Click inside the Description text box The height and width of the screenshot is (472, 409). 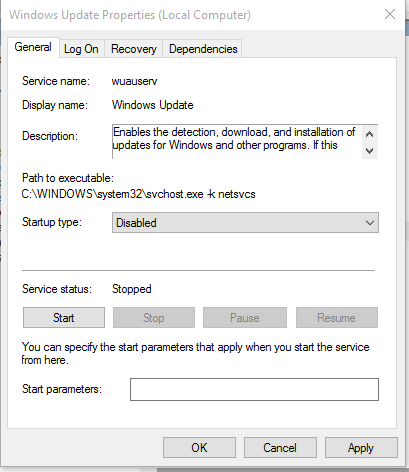click(237, 141)
